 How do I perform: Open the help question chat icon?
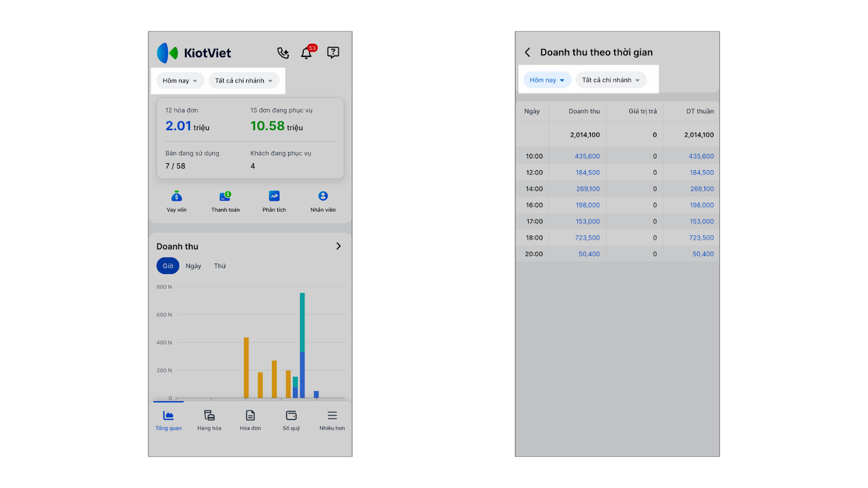tap(333, 52)
